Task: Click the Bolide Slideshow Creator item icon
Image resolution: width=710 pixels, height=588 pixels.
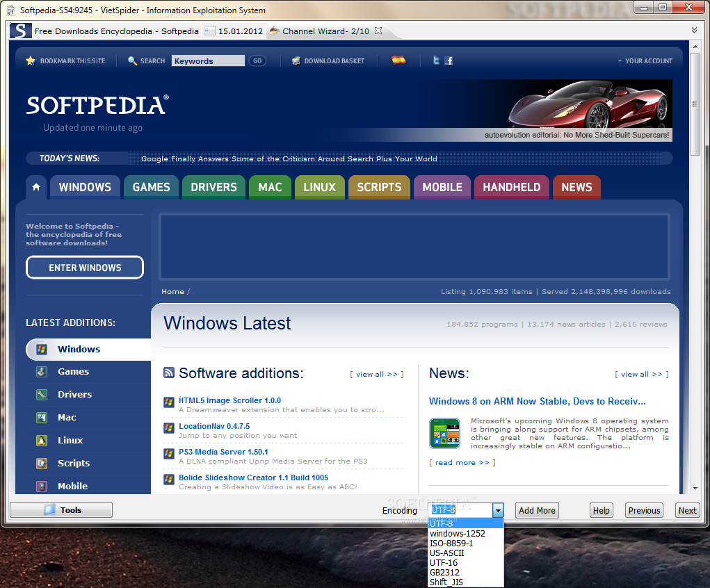Action: pyautogui.click(x=169, y=479)
